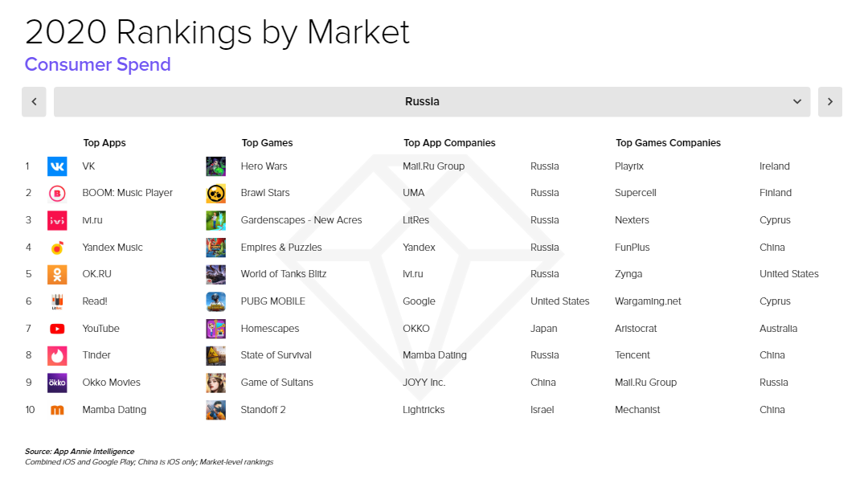The width and height of the screenshot is (868, 479).
Task: Select the Yandex Music app icon
Action: coord(57,247)
